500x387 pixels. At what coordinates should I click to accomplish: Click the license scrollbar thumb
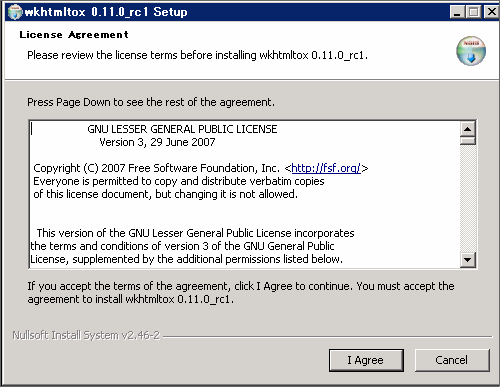click(x=468, y=140)
